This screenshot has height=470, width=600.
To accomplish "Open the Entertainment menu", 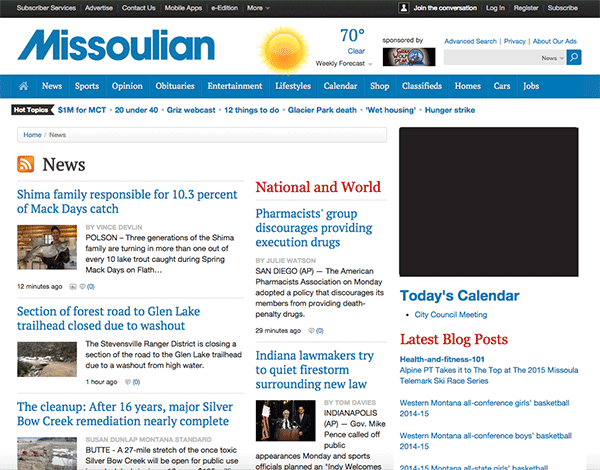I will (x=235, y=86).
